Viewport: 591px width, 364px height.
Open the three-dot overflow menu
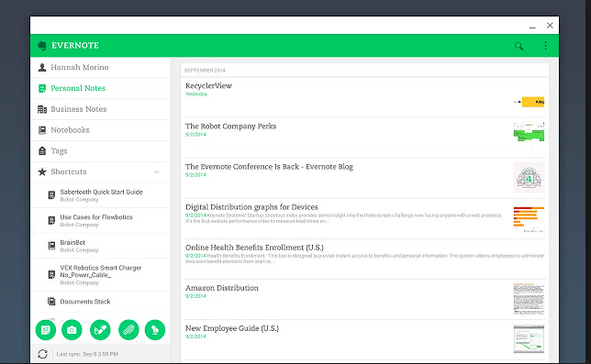[545, 46]
